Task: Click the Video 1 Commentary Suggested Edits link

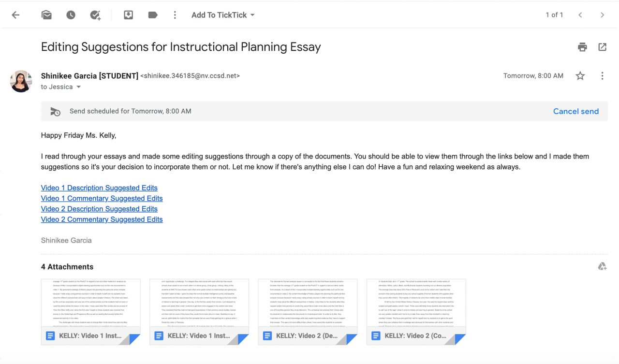Action: coord(102,199)
